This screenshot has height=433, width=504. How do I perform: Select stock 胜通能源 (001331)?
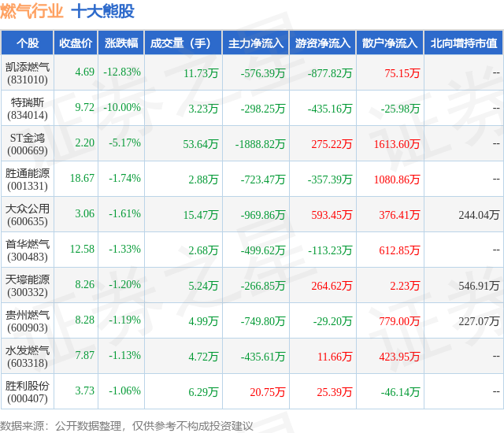point(28,179)
